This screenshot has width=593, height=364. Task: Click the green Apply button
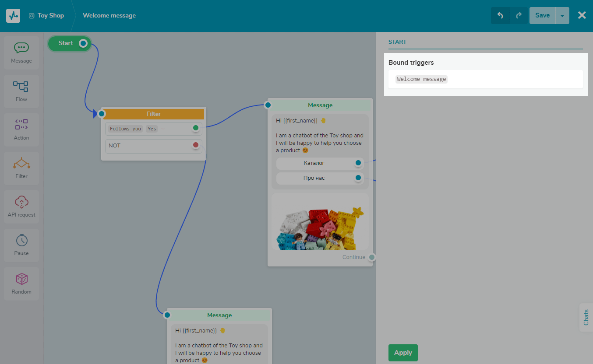point(403,353)
